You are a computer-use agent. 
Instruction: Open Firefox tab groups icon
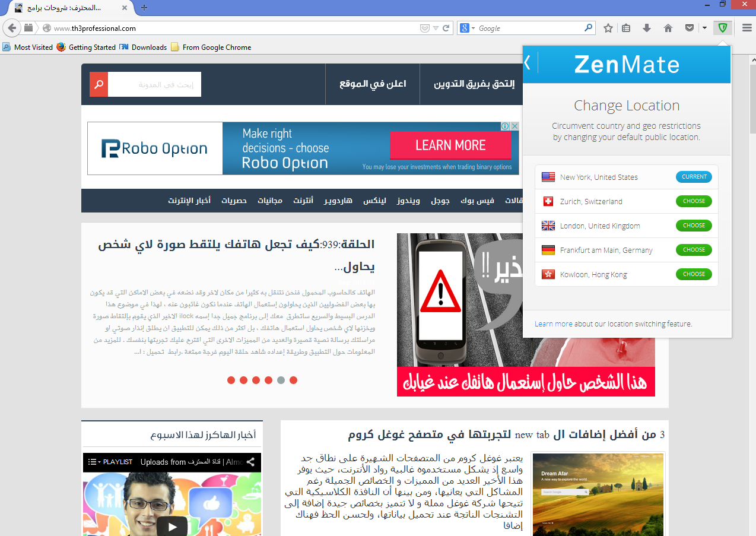pyautogui.click(x=28, y=28)
